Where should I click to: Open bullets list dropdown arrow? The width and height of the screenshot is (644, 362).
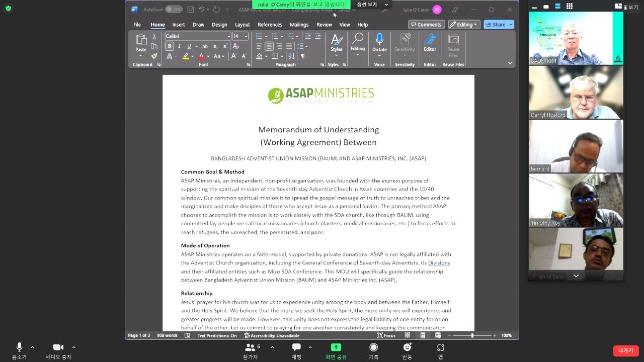tap(266, 36)
